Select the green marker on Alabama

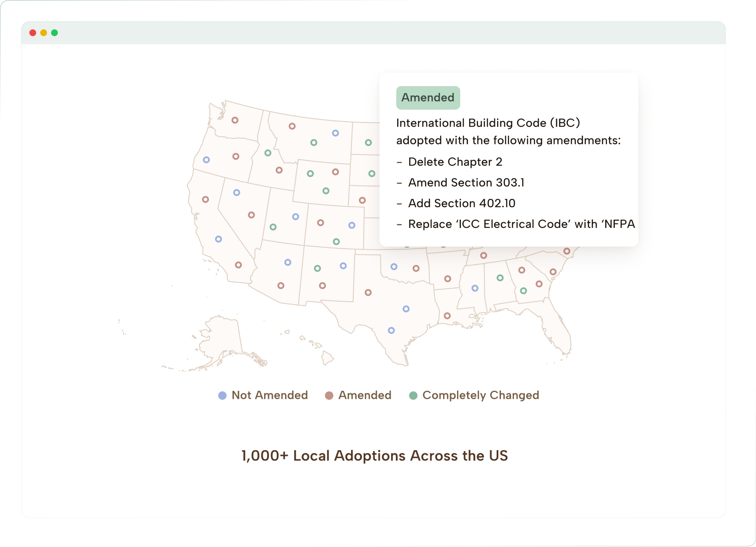[500, 278]
